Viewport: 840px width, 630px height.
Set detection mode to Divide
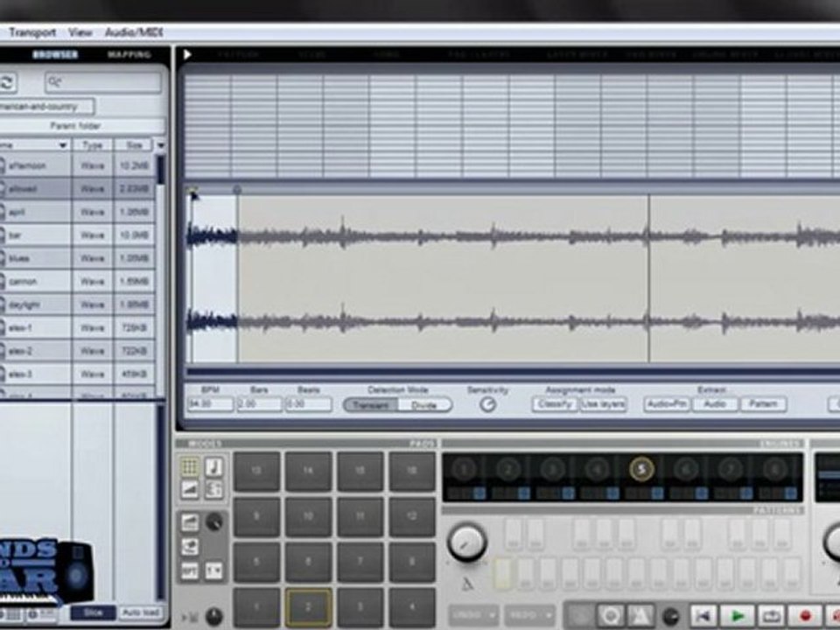[424, 405]
